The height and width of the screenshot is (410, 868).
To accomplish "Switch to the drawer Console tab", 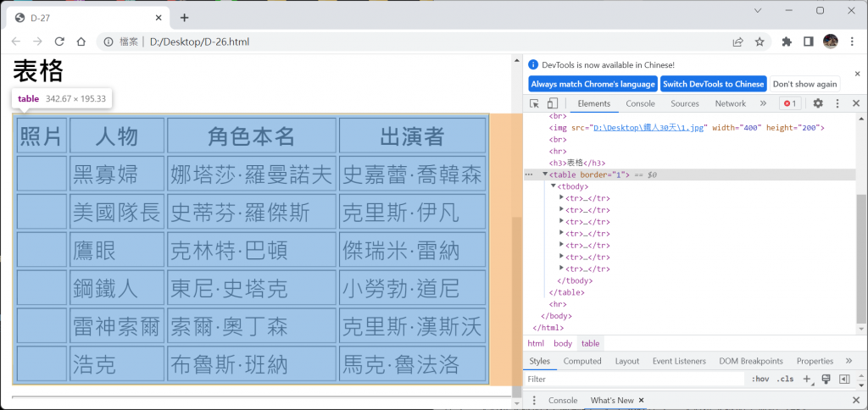I will click(x=563, y=400).
